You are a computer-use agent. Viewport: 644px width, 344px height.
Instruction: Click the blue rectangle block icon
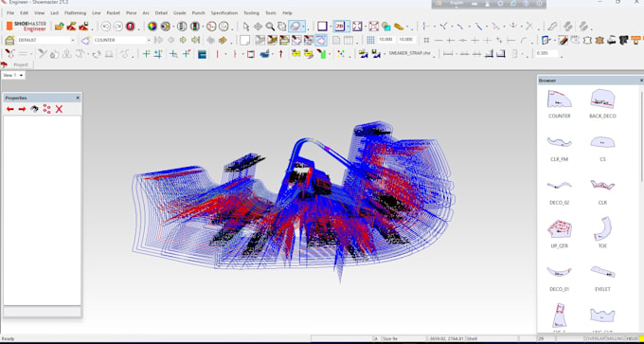[202, 54]
